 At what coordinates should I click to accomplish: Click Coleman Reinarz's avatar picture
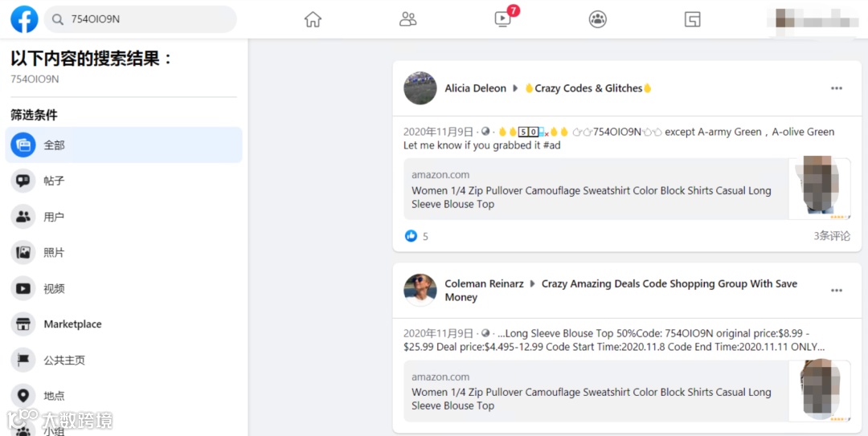(420, 290)
